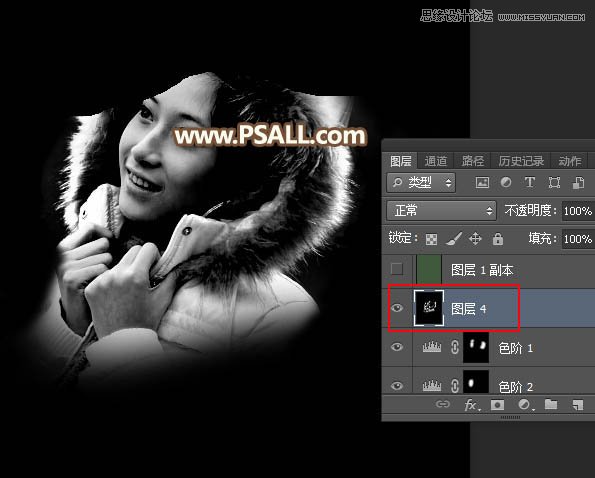Select the 色阶 2 layer mask thumbnail
Image resolution: width=595 pixels, height=478 pixels.
point(476,382)
